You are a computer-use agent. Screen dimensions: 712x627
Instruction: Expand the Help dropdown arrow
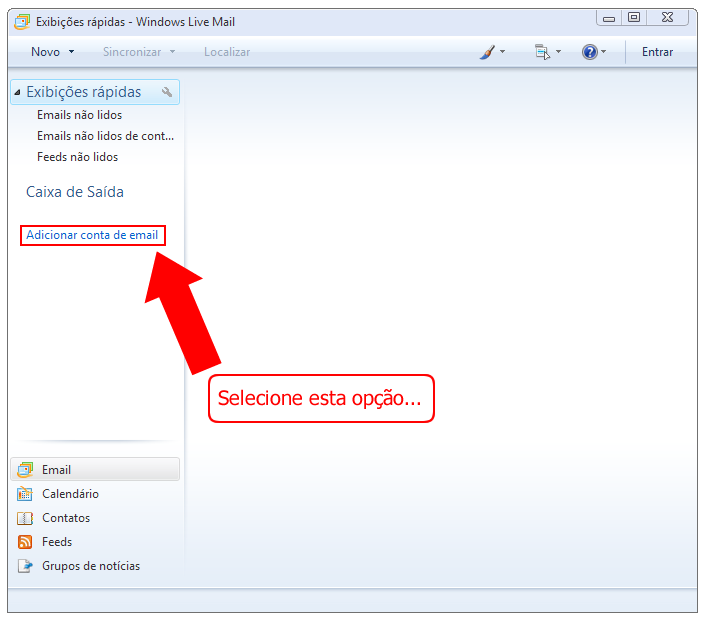coord(603,52)
